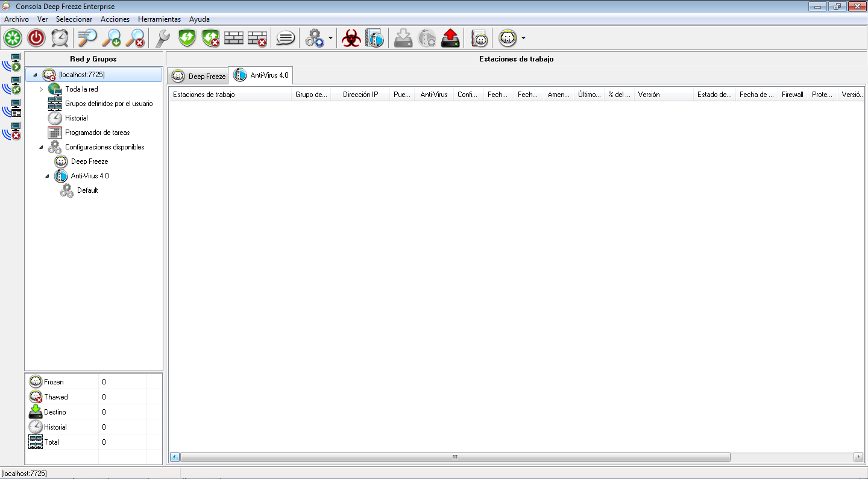Open the dropdown arrow beside gears icon

[330, 39]
